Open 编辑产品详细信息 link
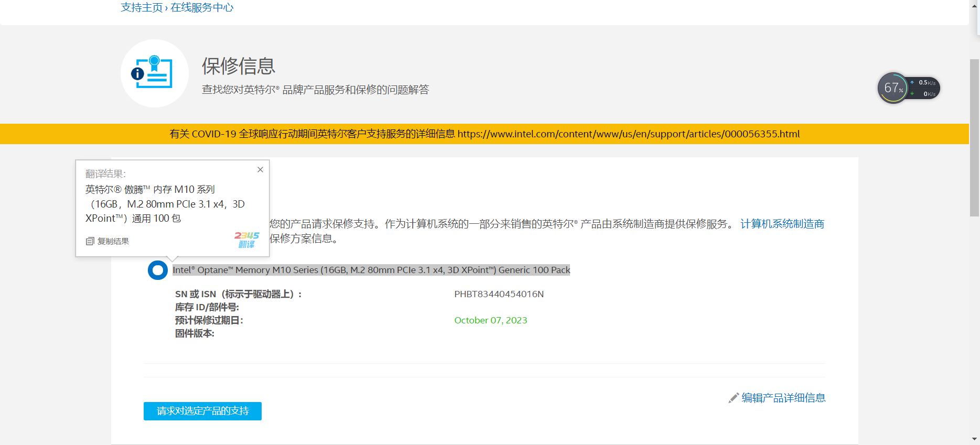980x445 pixels. click(x=783, y=398)
